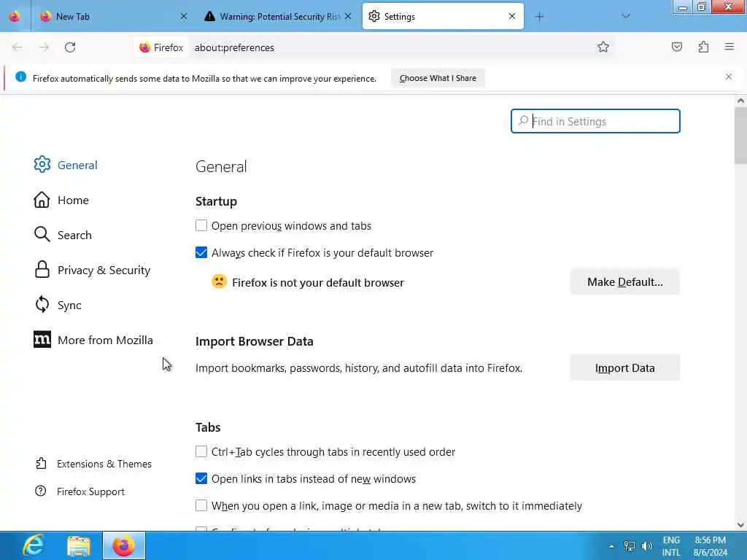Close the Settings tab
The height and width of the screenshot is (560, 747).
click(512, 16)
